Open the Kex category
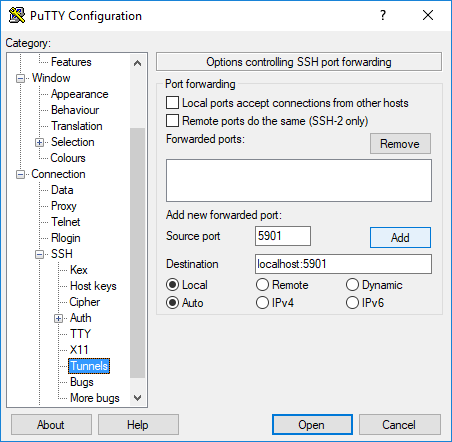 79,270
